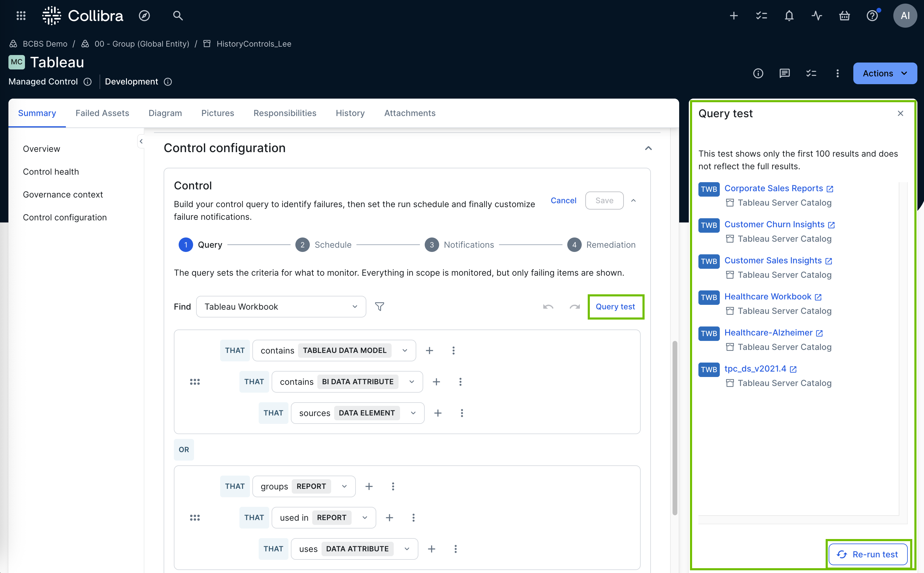Switch to the Diagram tab
The height and width of the screenshot is (573, 924).
[165, 113]
